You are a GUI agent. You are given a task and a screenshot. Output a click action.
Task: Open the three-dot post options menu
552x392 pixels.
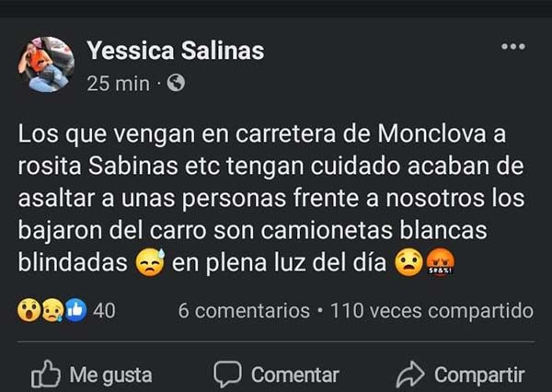point(512,47)
